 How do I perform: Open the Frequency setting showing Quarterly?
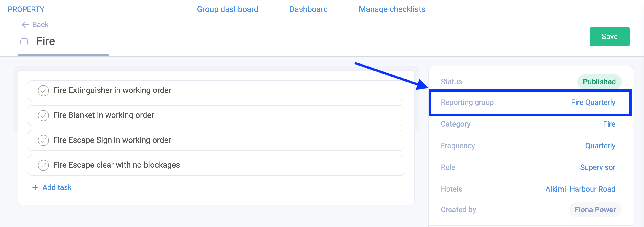[x=600, y=146]
